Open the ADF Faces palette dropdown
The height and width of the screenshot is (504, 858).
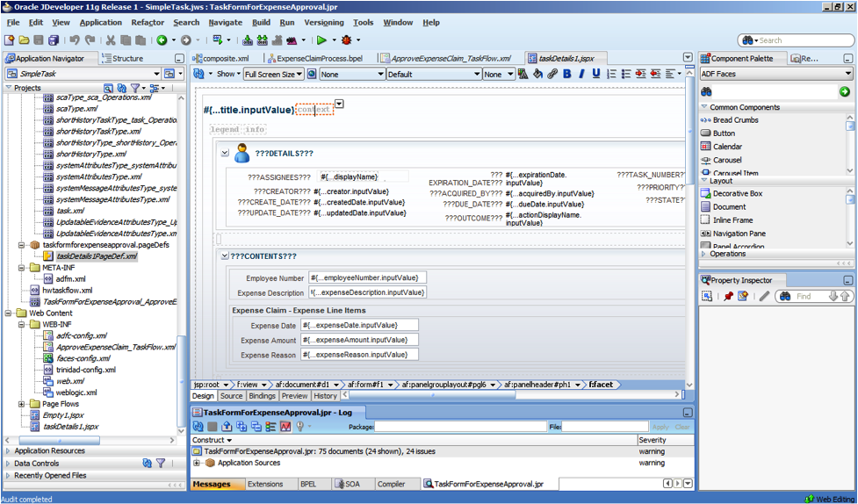847,75
